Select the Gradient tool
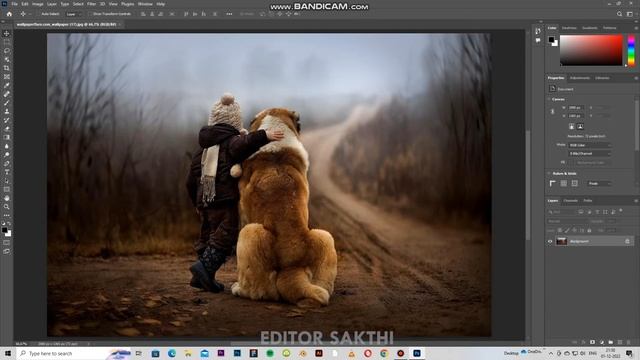Viewport: 640px width, 360px height. click(7, 137)
